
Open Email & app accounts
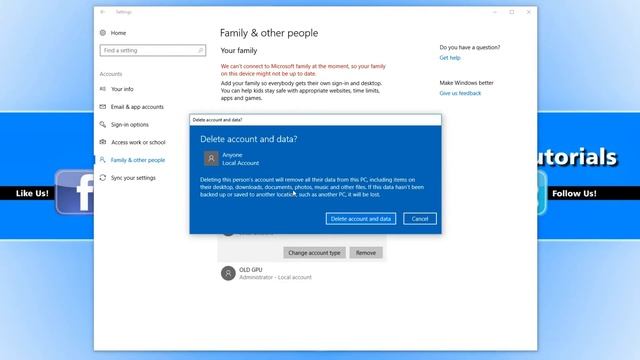pyautogui.click(x=137, y=107)
